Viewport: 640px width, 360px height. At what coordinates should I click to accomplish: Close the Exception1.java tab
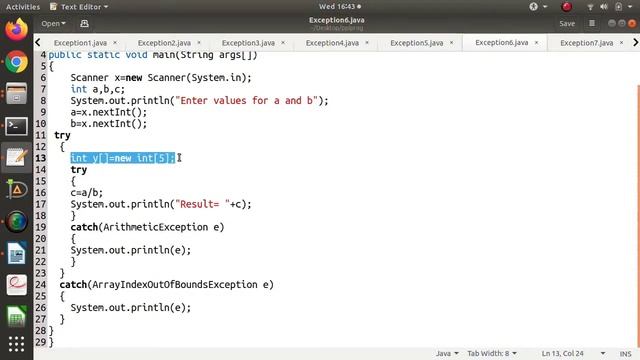(x=115, y=42)
